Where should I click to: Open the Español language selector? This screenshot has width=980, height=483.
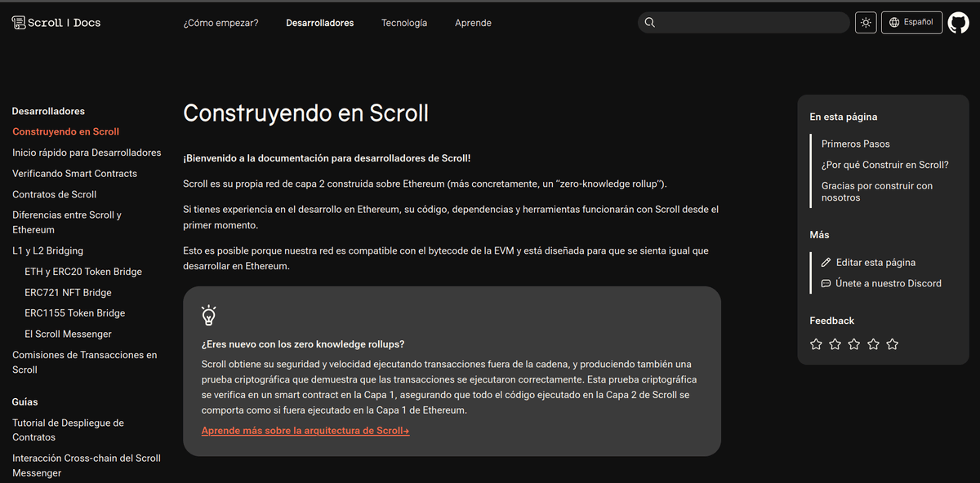click(911, 22)
